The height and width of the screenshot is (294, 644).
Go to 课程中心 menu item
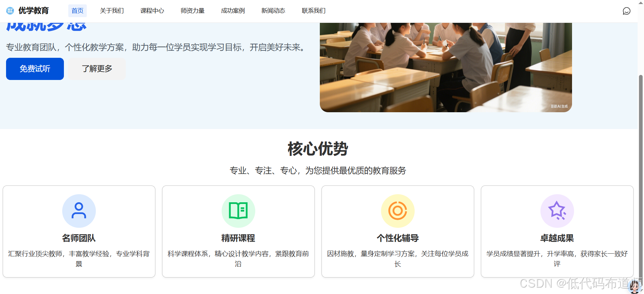(152, 11)
